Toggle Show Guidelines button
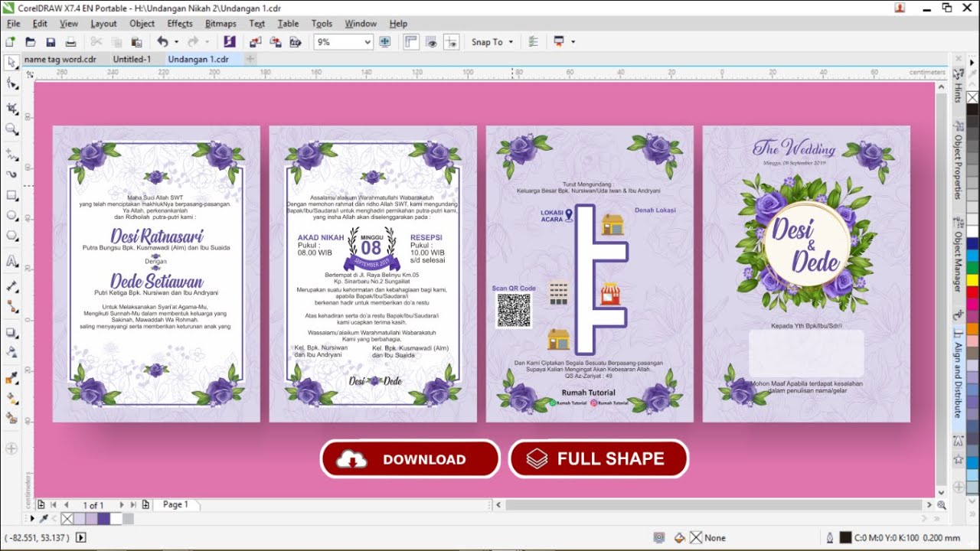This screenshot has width=980, height=551. click(451, 42)
